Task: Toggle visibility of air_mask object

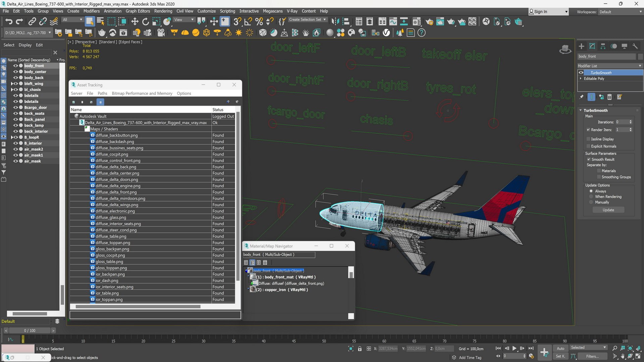Action: tap(15, 161)
